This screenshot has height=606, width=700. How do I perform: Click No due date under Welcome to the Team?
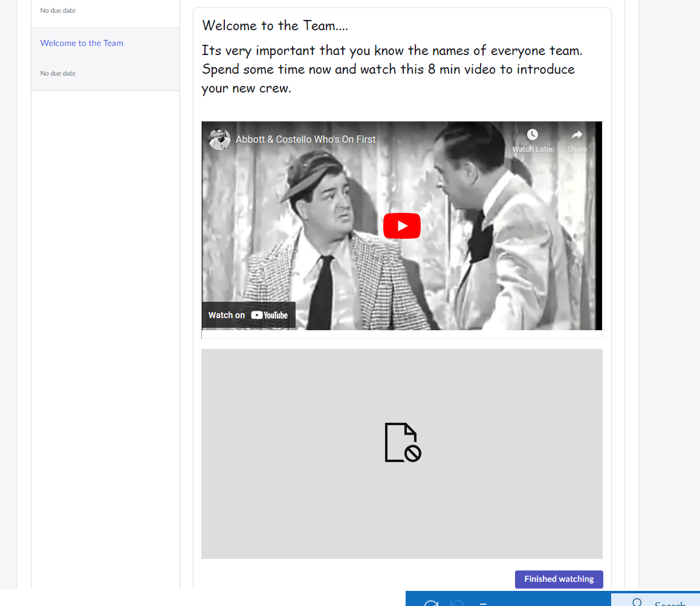pos(58,73)
